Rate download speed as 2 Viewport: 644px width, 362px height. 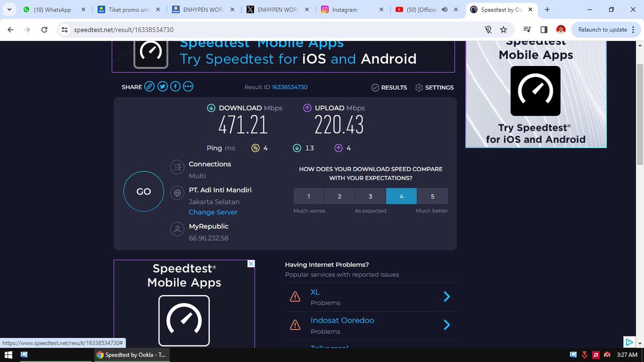coord(340,196)
